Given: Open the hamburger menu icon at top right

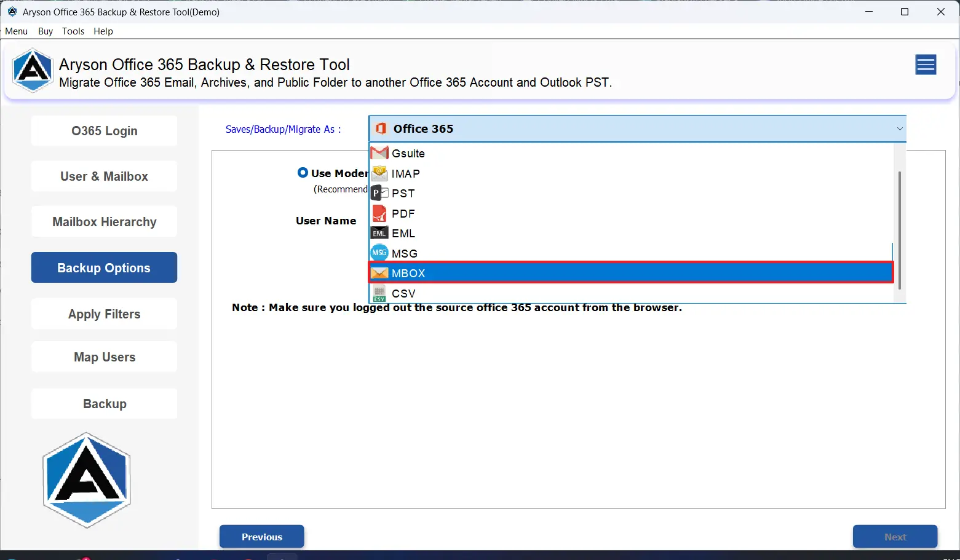Looking at the screenshot, I should (926, 65).
